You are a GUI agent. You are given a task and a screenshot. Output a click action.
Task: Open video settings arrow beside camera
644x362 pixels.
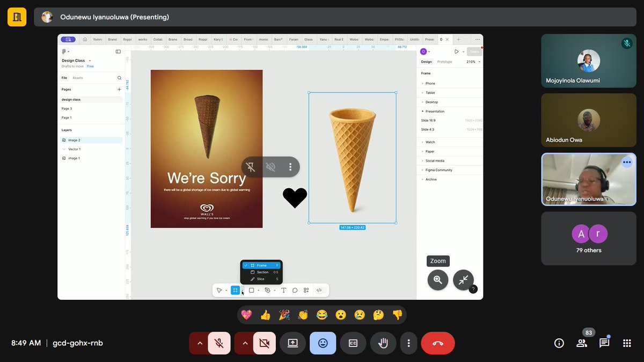[x=244, y=343]
